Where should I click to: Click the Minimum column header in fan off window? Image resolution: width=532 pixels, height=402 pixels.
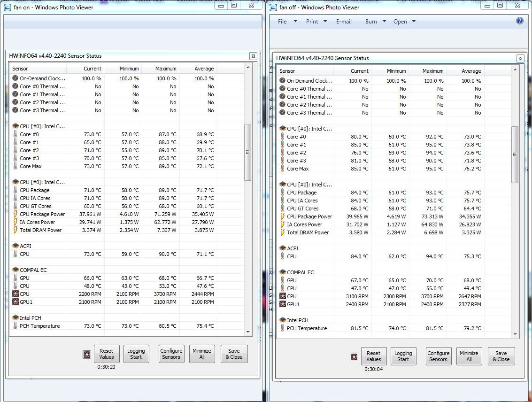(390, 71)
